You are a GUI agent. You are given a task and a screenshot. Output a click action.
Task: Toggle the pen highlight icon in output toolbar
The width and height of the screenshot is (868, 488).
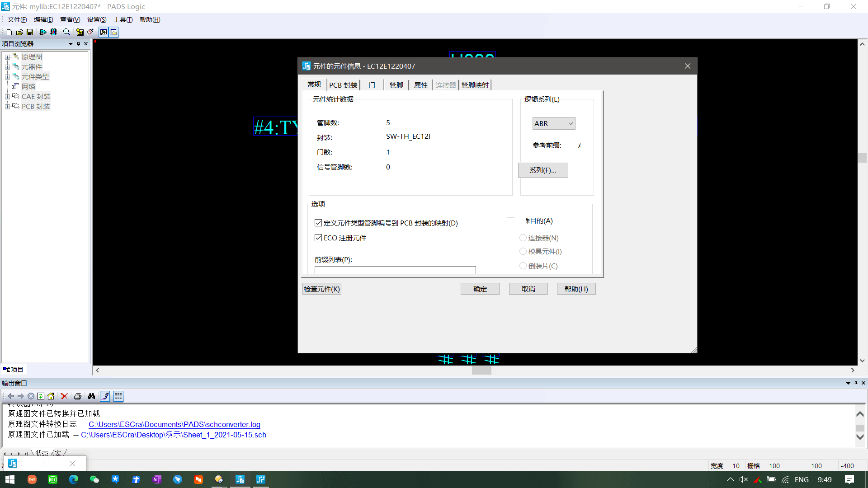pyautogui.click(x=105, y=396)
